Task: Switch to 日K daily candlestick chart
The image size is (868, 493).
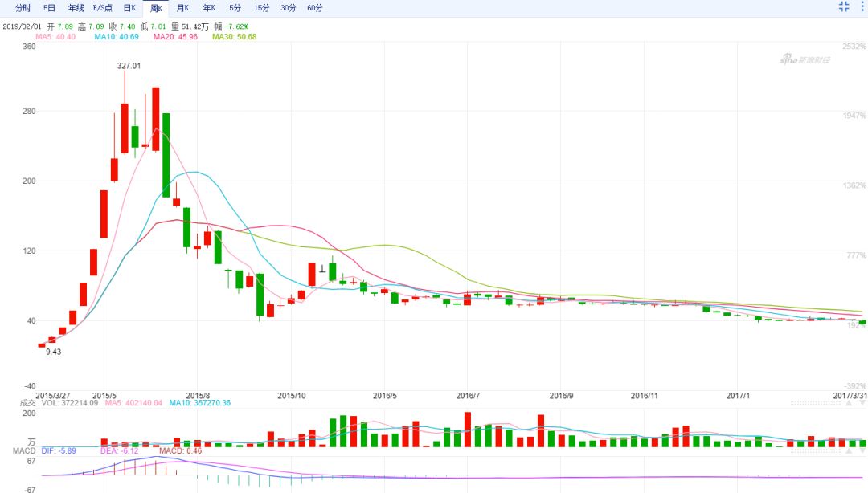Action: click(129, 8)
